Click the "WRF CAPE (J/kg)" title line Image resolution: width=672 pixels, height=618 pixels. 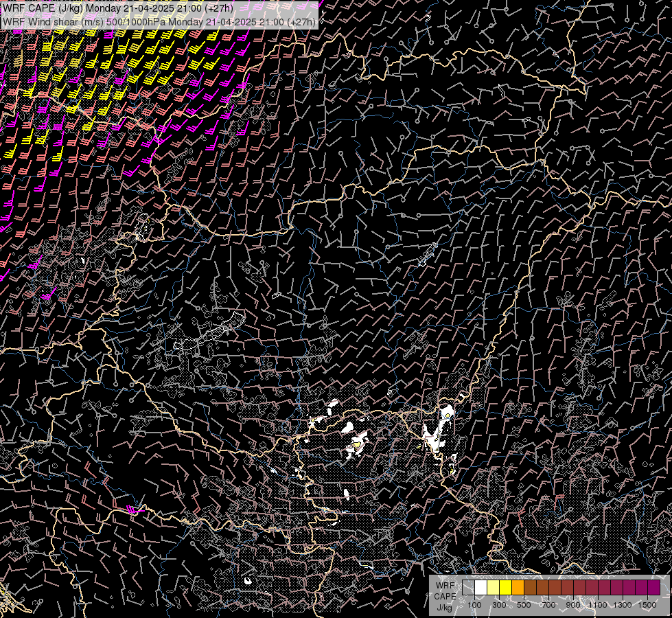click(x=118, y=8)
